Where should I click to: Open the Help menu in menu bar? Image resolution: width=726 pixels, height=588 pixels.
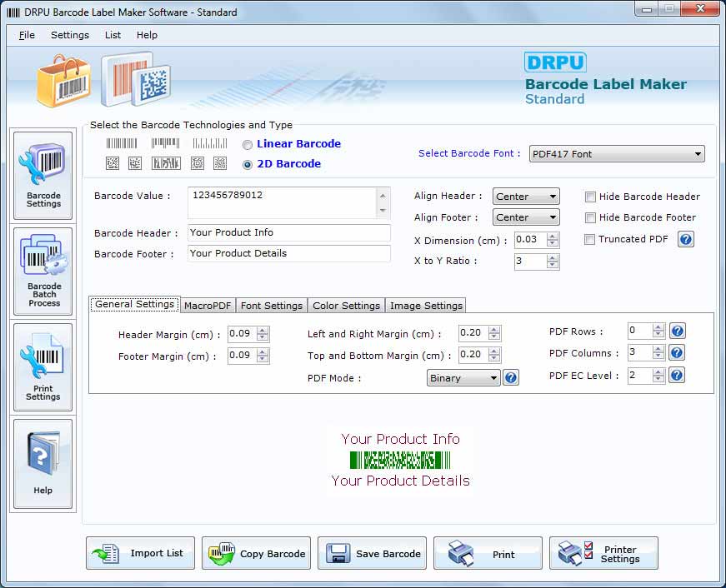pos(147,35)
